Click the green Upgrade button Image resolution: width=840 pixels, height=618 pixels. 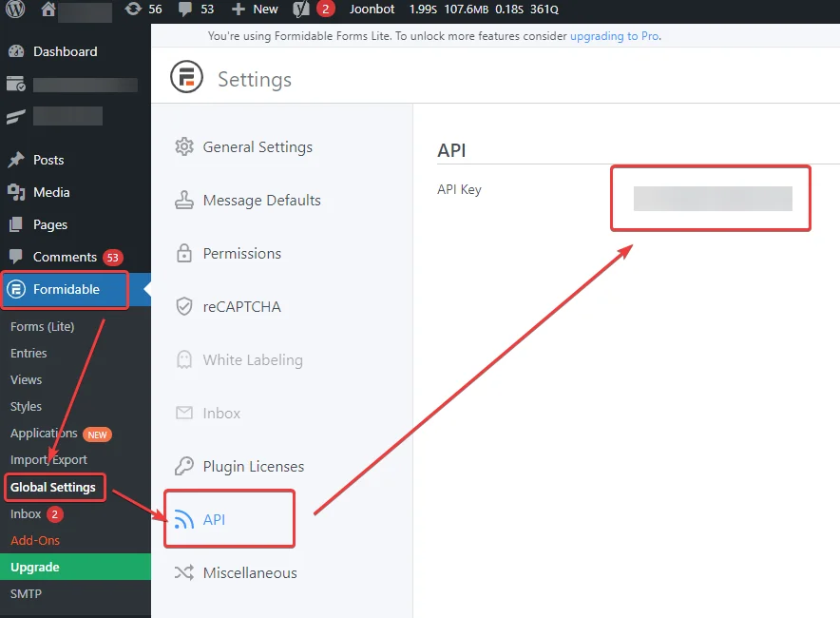[75, 567]
